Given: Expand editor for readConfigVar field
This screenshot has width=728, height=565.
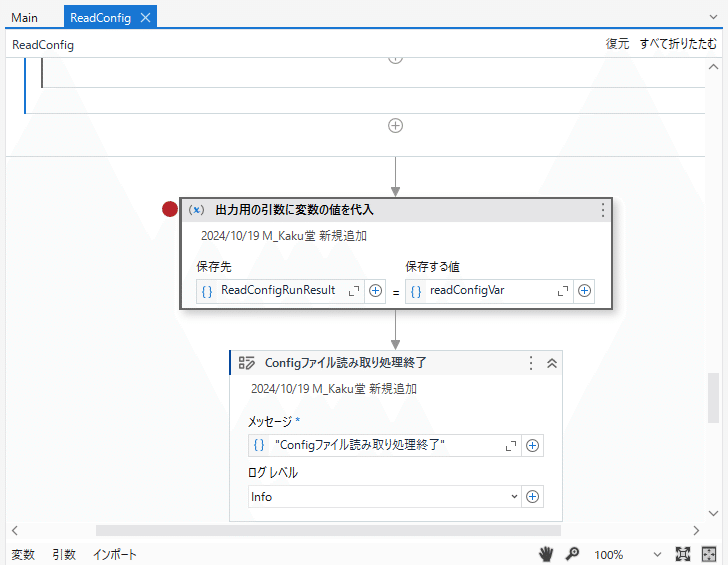Looking at the screenshot, I should [563, 291].
